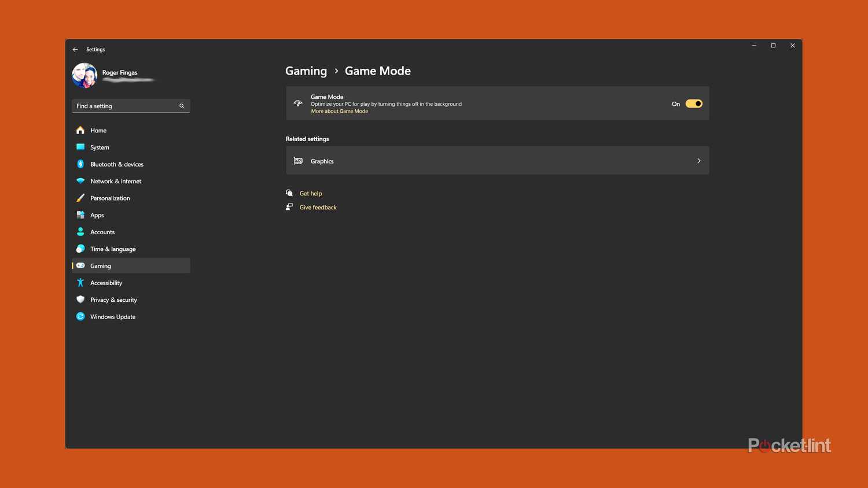Open Time & language settings
The image size is (868, 488).
click(x=113, y=249)
